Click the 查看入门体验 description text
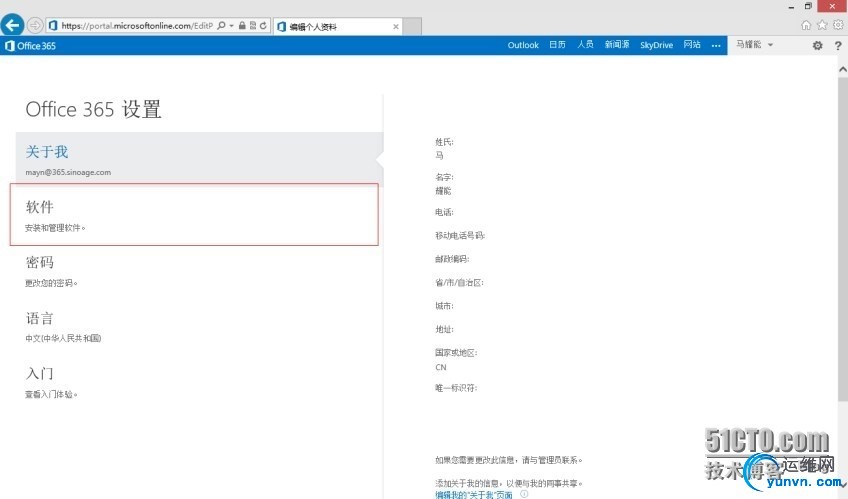 [x=51, y=394]
